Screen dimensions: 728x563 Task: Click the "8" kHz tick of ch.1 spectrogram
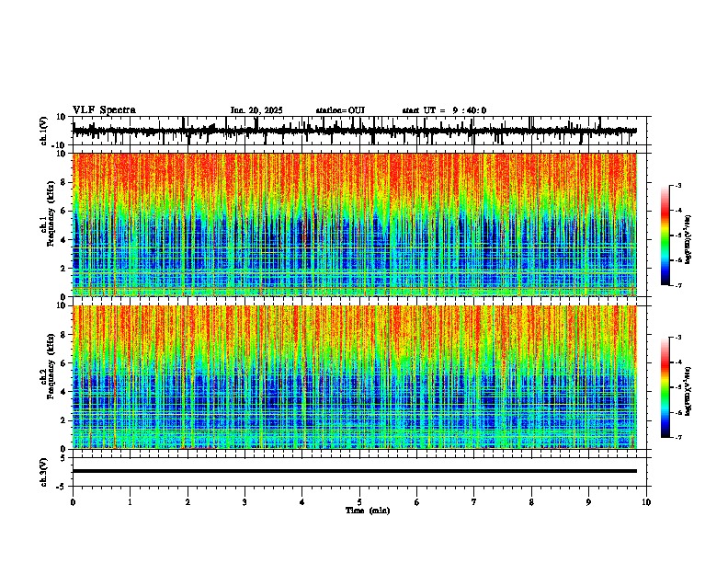tap(63, 182)
